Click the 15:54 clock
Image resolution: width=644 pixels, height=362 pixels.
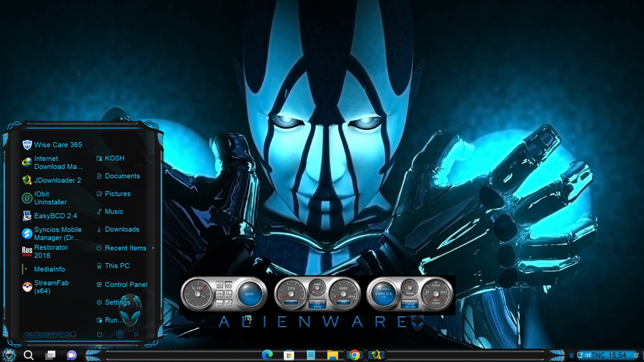pyautogui.click(x=617, y=355)
